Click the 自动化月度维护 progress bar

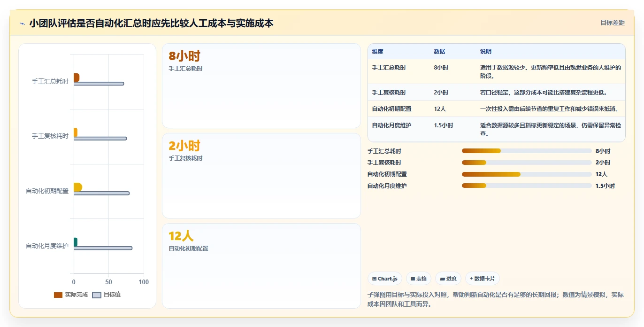pyautogui.click(x=527, y=186)
